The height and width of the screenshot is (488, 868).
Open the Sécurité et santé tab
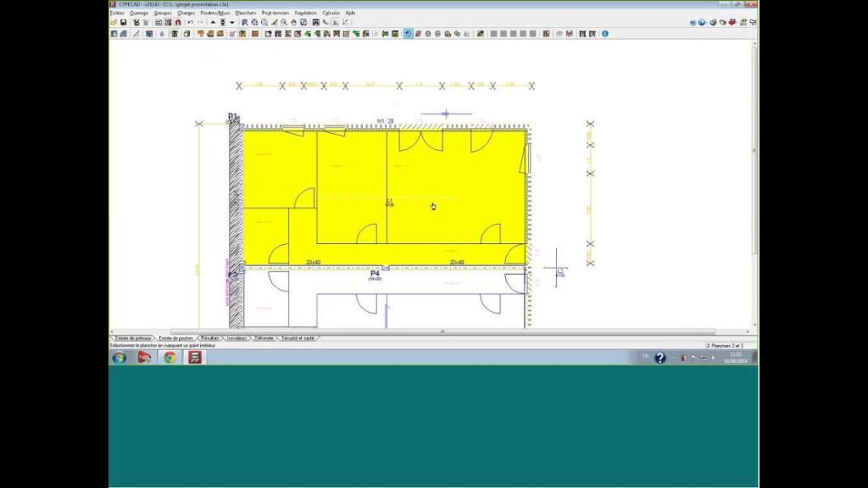click(x=298, y=338)
